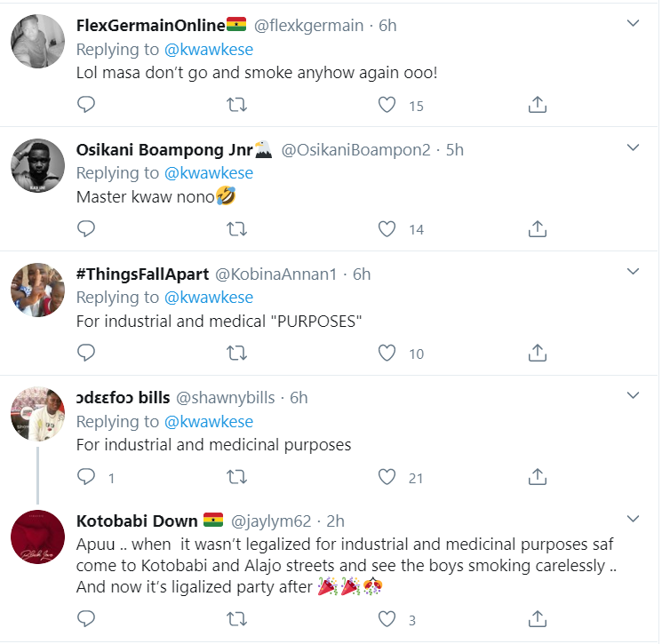
Task: Open the @kwawkese link in FlexGermainOnline's reply
Action: pos(209,50)
